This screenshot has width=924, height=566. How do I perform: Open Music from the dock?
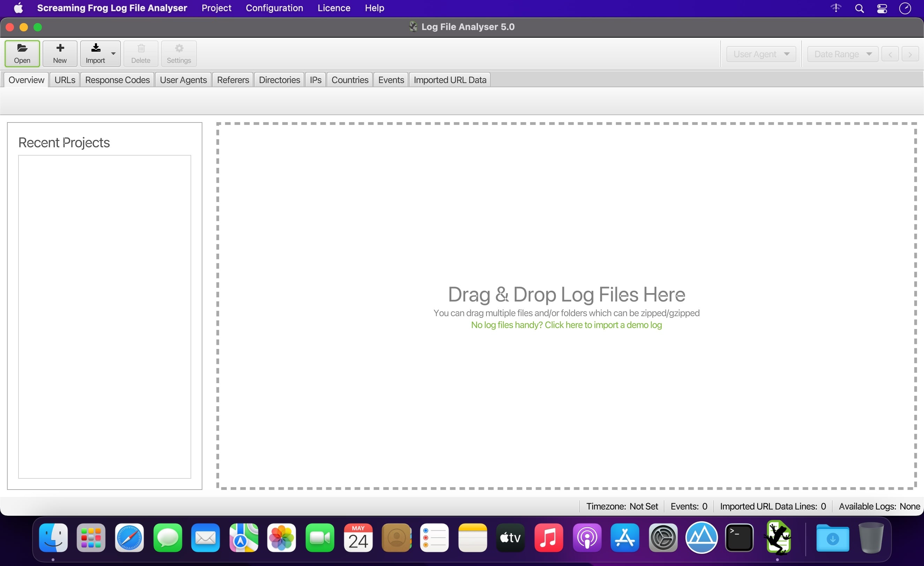tap(549, 537)
